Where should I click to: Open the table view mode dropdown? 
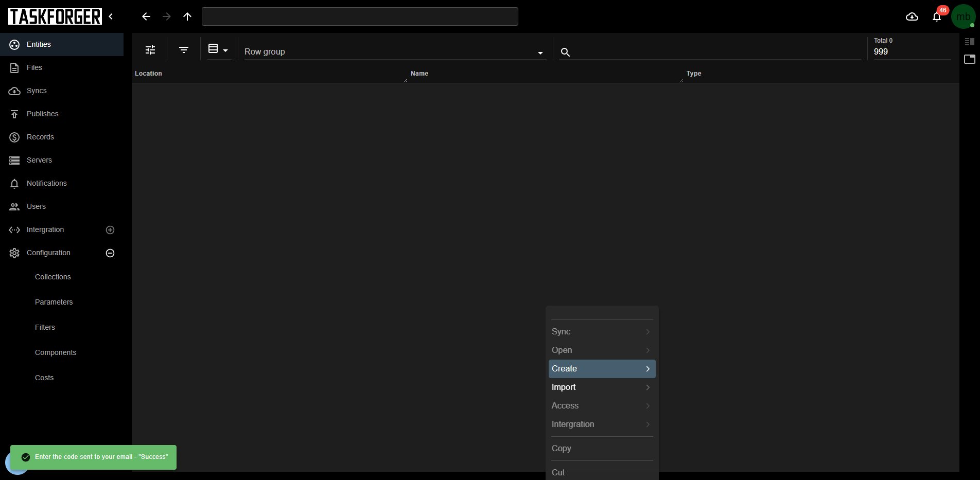[x=218, y=49]
